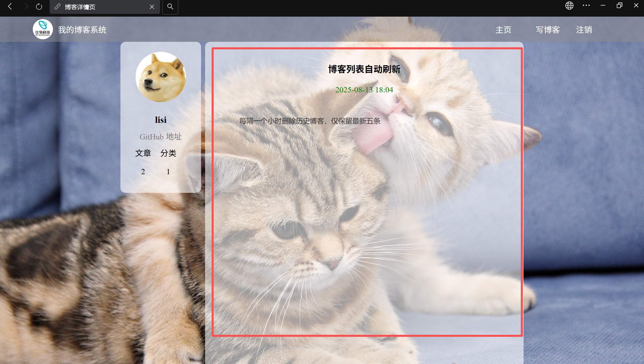The height and width of the screenshot is (364, 644).
Task: Open 写博客 in navigation bar
Action: point(548,30)
